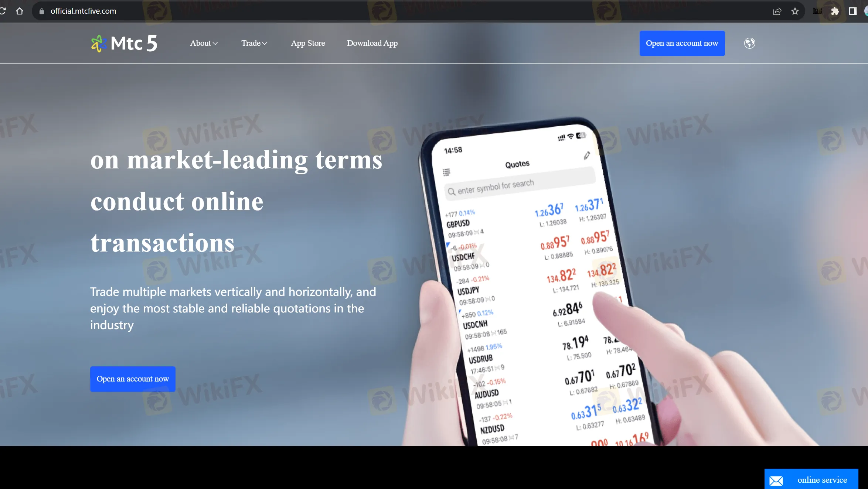Click the globe/language selector icon
The width and height of the screenshot is (868, 489).
[750, 44]
